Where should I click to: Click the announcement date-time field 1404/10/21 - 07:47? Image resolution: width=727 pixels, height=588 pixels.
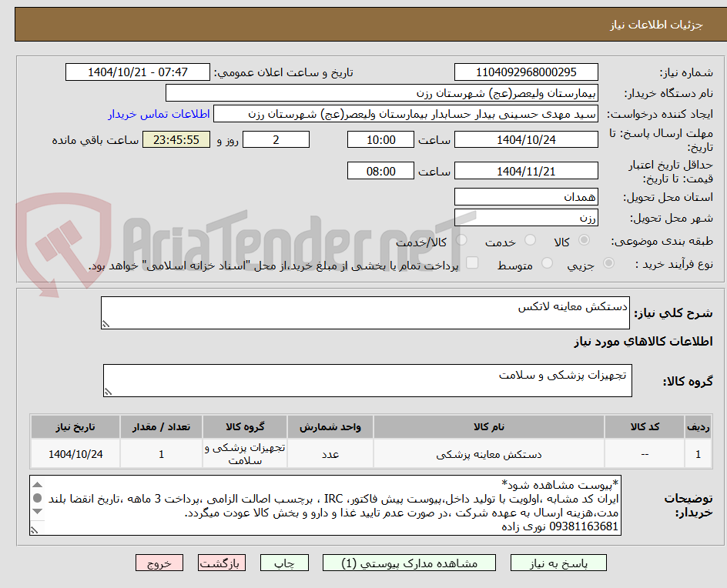click(138, 72)
